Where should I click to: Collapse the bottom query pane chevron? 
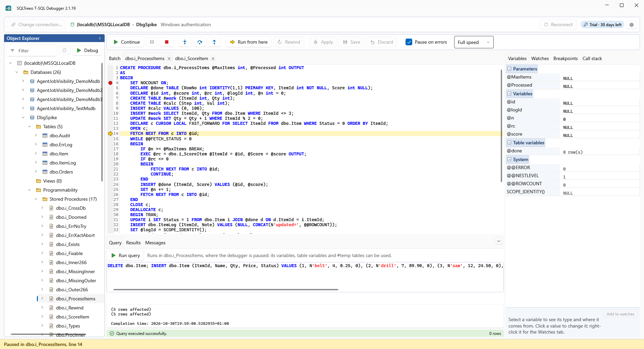[x=499, y=241]
